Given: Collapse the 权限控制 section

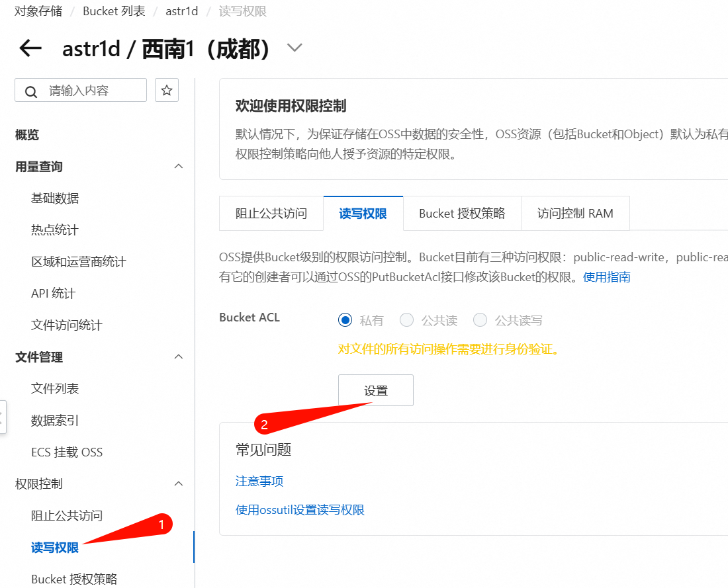Looking at the screenshot, I should click(178, 484).
